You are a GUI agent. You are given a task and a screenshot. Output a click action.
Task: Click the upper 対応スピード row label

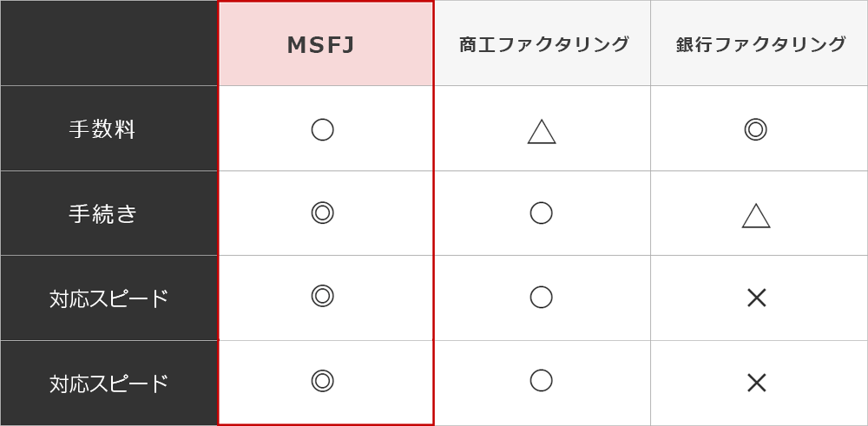[108, 298]
